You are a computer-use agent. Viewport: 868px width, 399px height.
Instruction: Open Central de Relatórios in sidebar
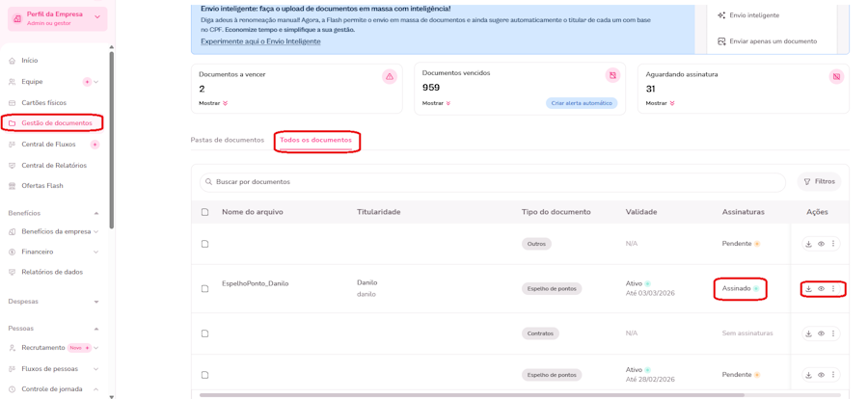tap(54, 166)
